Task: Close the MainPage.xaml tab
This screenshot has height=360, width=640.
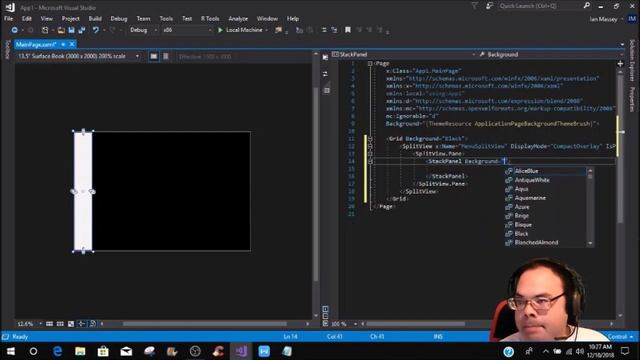Action: click(x=72, y=44)
